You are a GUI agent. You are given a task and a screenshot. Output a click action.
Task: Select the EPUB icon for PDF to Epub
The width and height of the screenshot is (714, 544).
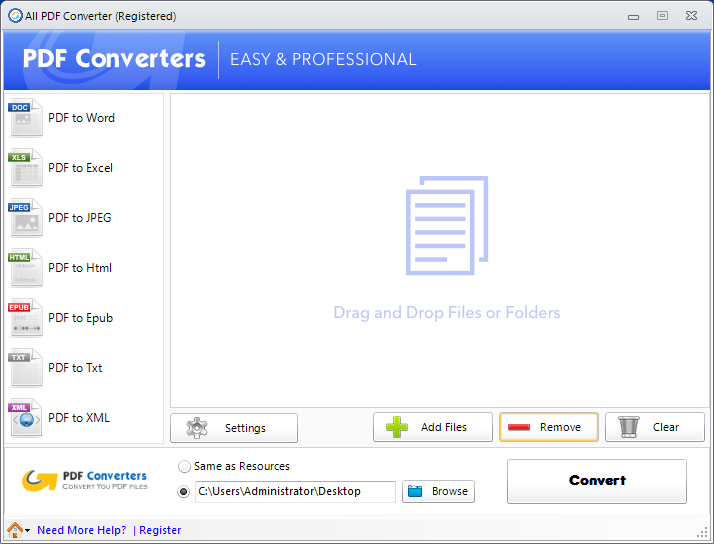click(x=26, y=318)
